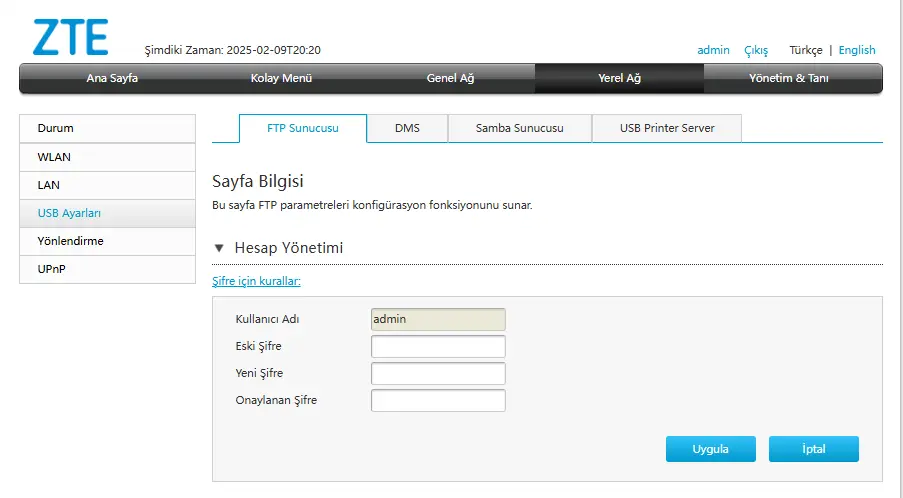Click the Kullanıcı Adı admin field
The height and width of the screenshot is (498, 903).
point(438,320)
